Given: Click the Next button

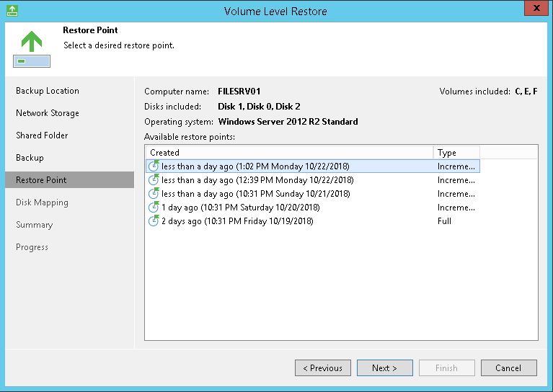Looking at the screenshot, I should (385, 368).
